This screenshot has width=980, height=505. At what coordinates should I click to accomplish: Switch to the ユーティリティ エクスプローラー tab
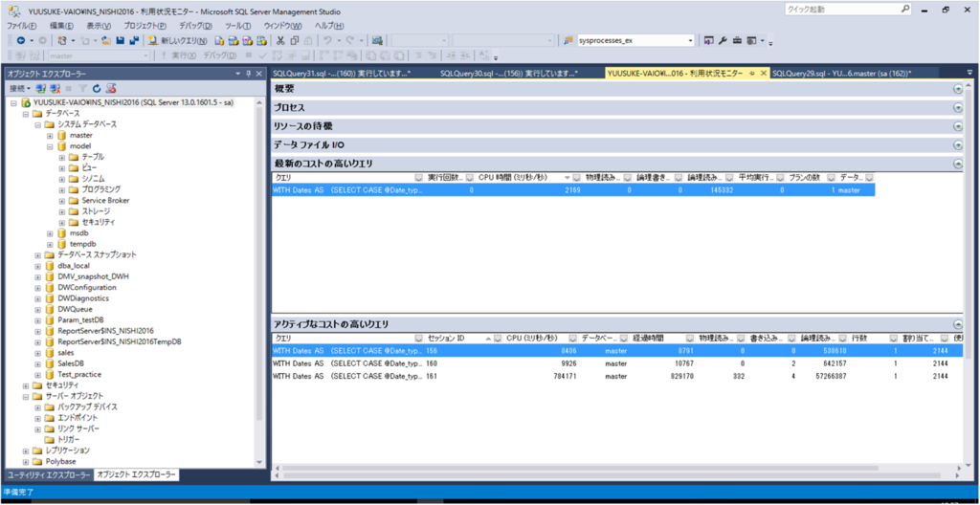49,475
